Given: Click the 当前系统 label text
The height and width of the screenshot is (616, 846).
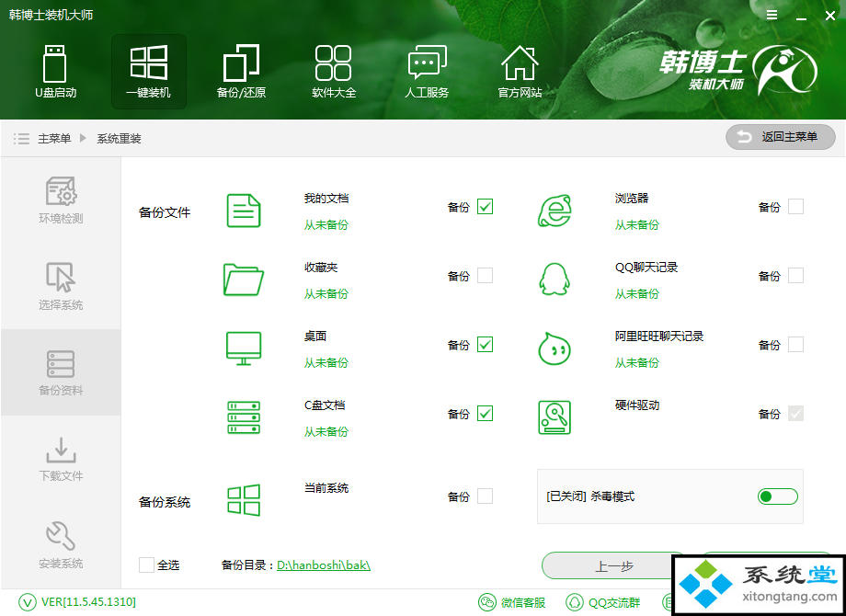Looking at the screenshot, I should pyautogui.click(x=326, y=488).
